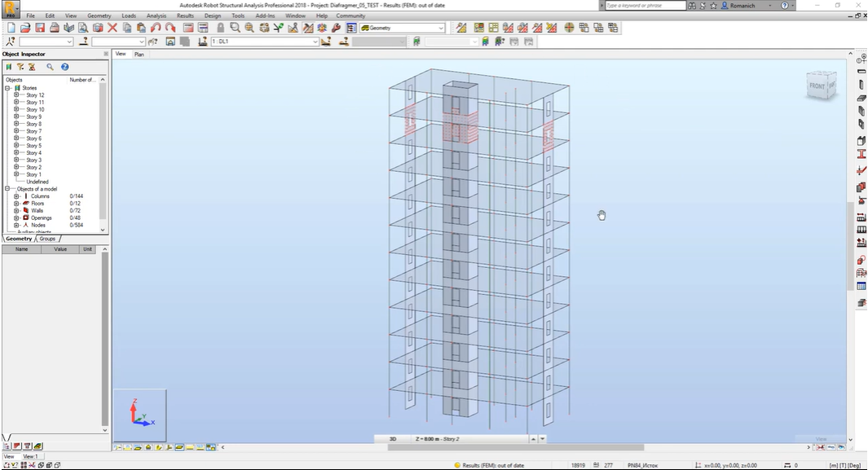Select Floors row showing 0/12
868x470 pixels.
[x=55, y=204]
